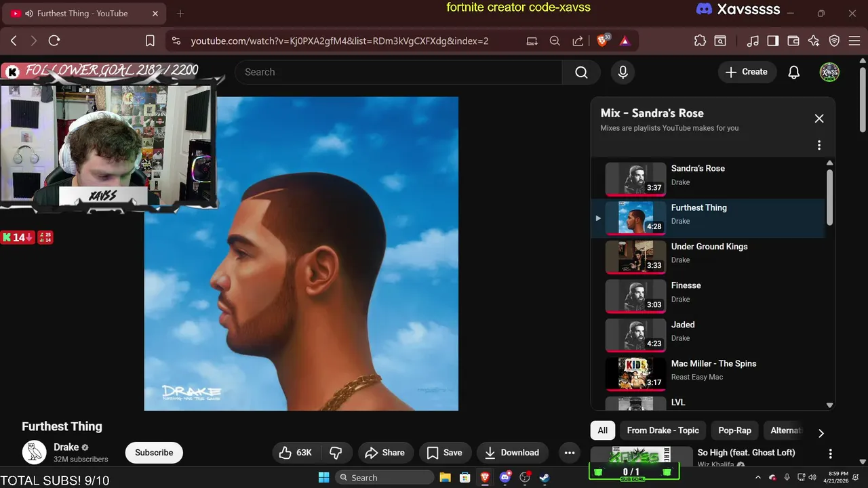The image size is (868, 488).
Task: Play Mac Miller - The Spins
Action: tap(709, 373)
